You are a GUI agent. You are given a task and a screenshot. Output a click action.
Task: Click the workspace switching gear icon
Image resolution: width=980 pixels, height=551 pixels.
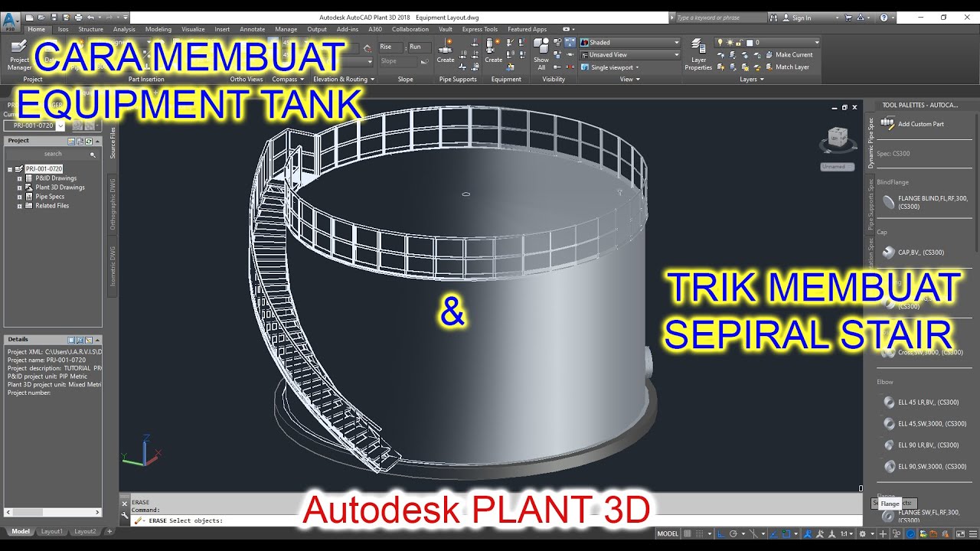point(863,533)
